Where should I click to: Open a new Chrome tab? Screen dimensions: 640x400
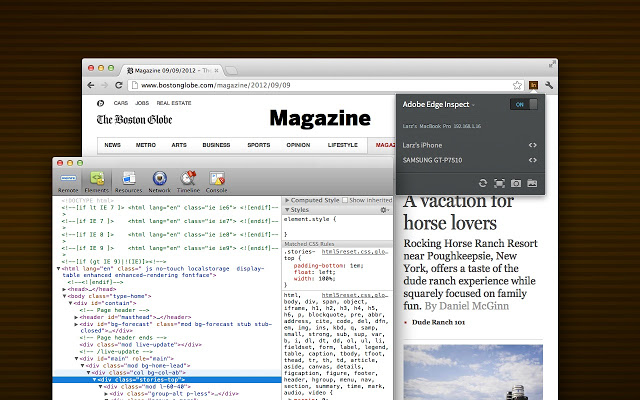click(x=231, y=71)
